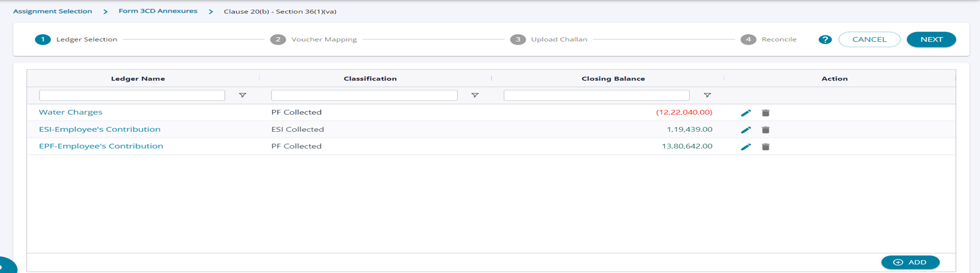Image resolution: width=980 pixels, height=273 pixels.
Task: Open the Ledger Name filter funnel
Action: [242, 96]
